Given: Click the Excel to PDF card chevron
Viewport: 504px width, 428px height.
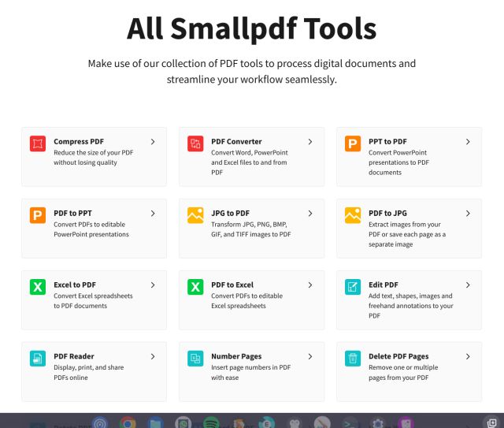Looking at the screenshot, I should click(153, 285).
